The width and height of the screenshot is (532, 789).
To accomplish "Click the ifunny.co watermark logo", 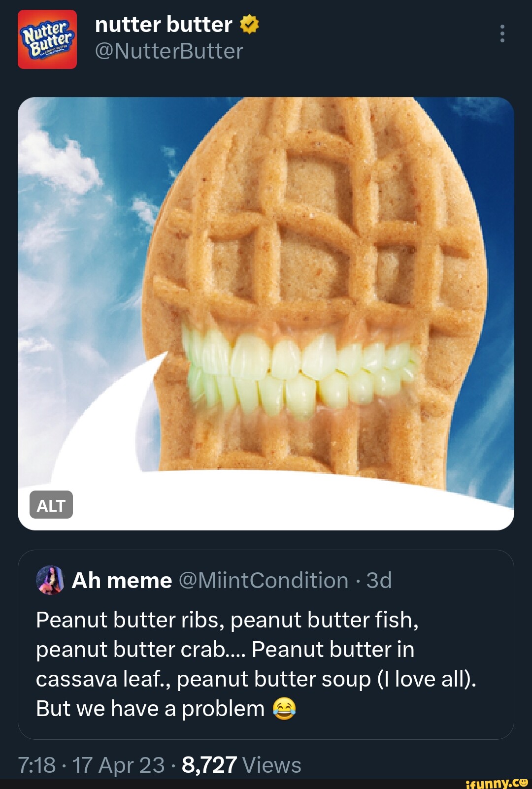I will tap(497, 782).
